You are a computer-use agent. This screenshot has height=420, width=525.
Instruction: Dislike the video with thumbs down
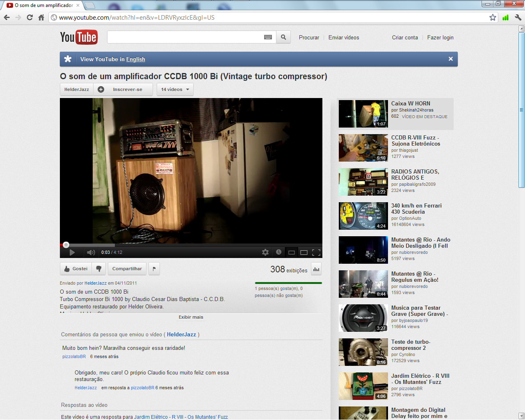pyautogui.click(x=99, y=269)
